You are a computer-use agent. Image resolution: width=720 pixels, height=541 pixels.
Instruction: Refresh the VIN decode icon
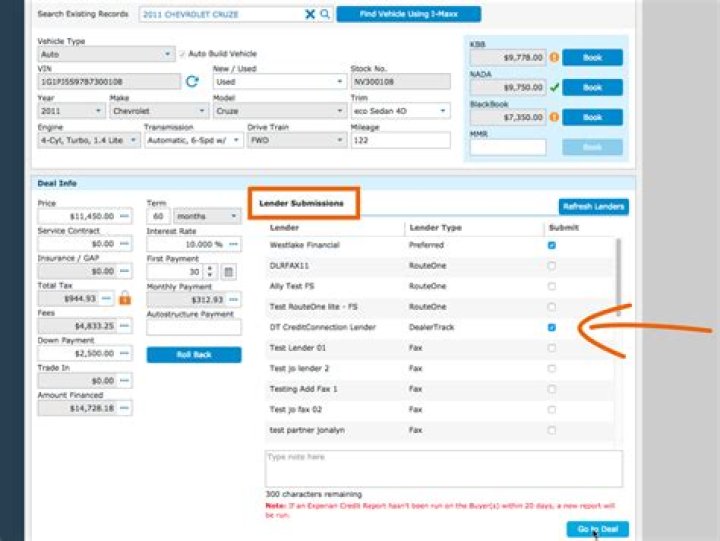click(x=192, y=81)
